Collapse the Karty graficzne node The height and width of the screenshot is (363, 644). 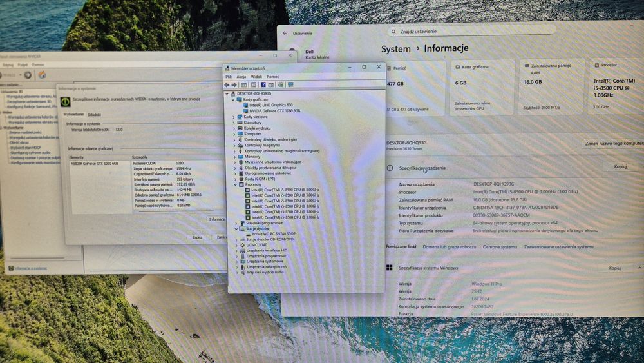coord(233,99)
